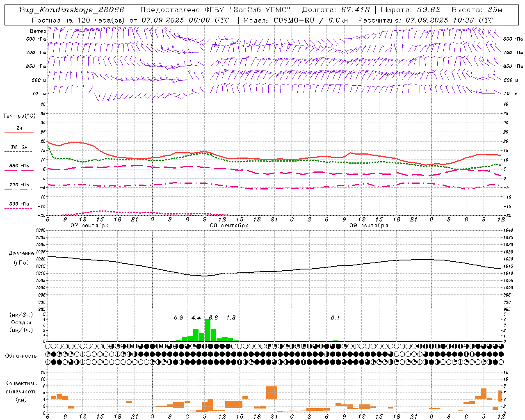Click the Конвективн. convective cloud label
Image resolution: width=525 pixels, height=420 pixels.
(x=21, y=383)
